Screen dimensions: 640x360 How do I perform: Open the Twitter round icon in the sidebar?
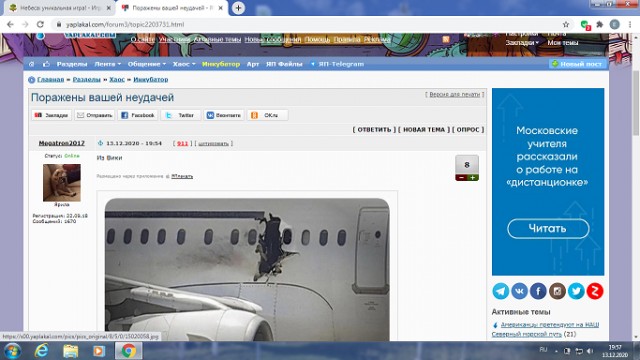click(x=576, y=291)
